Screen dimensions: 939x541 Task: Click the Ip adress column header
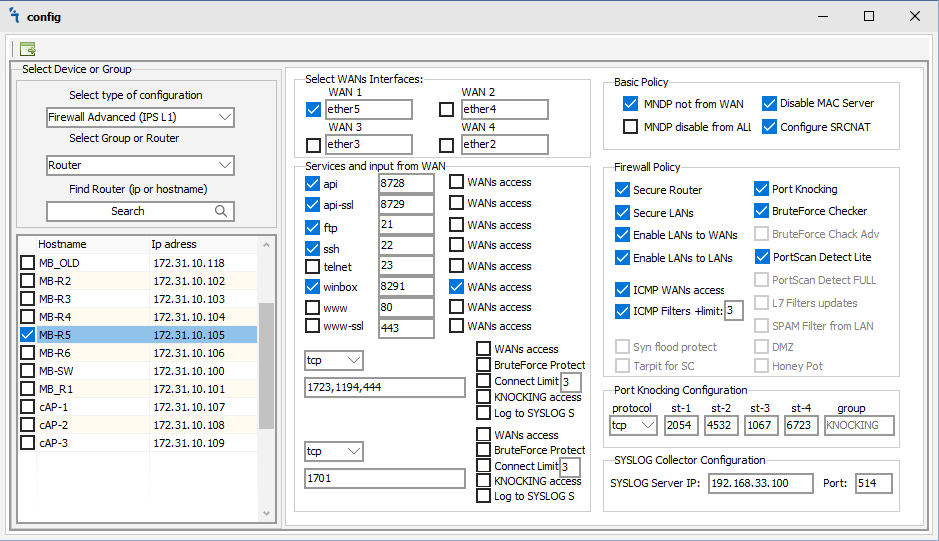click(174, 244)
